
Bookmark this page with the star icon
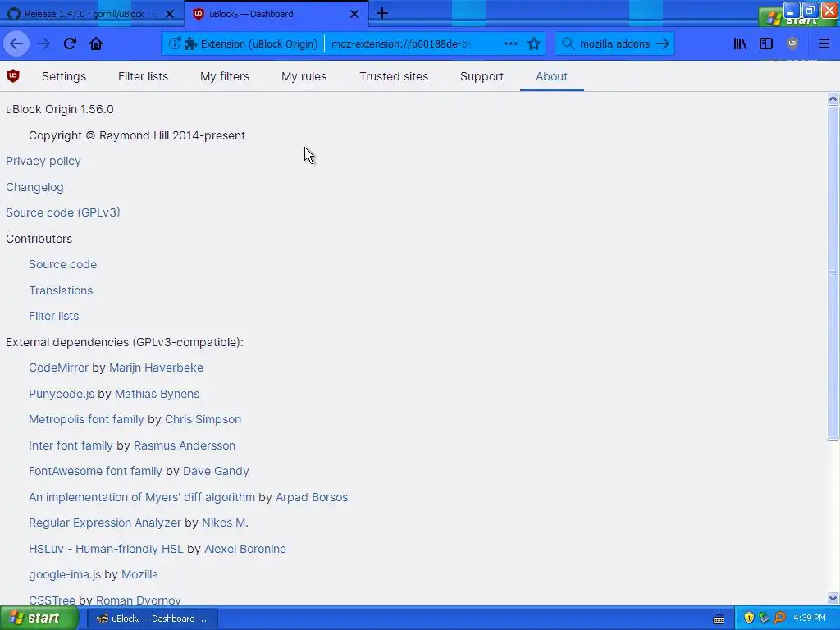(533, 43)
